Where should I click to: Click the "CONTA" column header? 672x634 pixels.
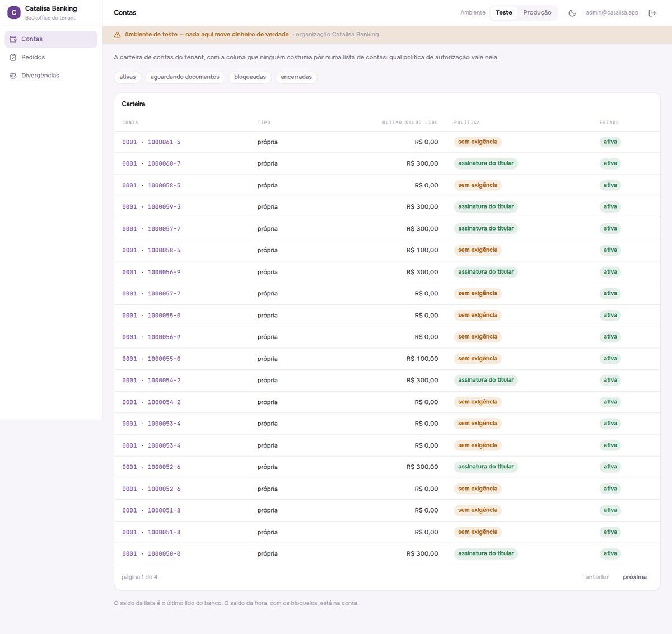(130, 123)
